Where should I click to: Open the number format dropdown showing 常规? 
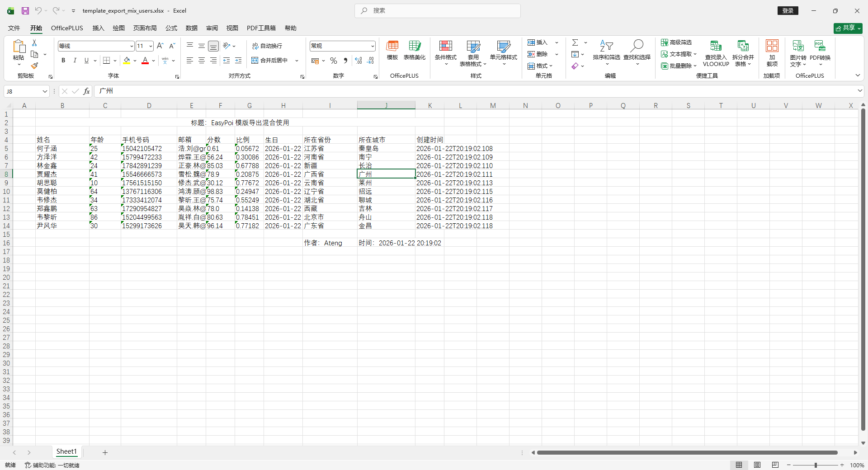point(373,46)
